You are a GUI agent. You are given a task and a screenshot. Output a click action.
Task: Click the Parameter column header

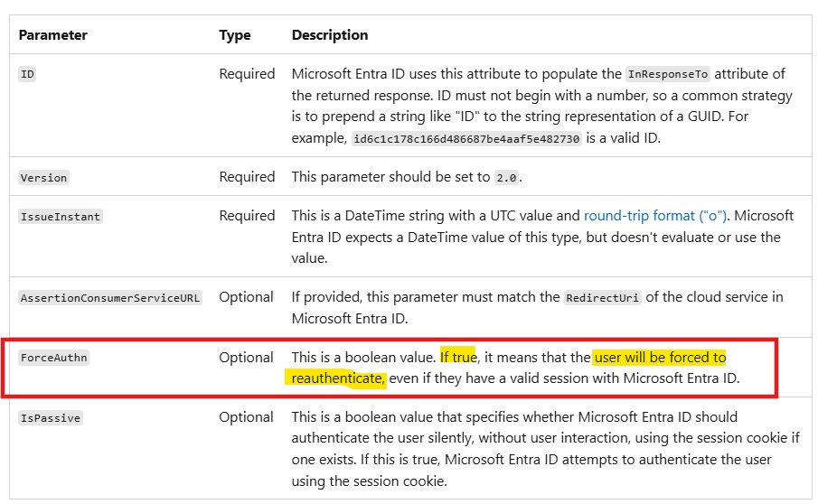53,35
